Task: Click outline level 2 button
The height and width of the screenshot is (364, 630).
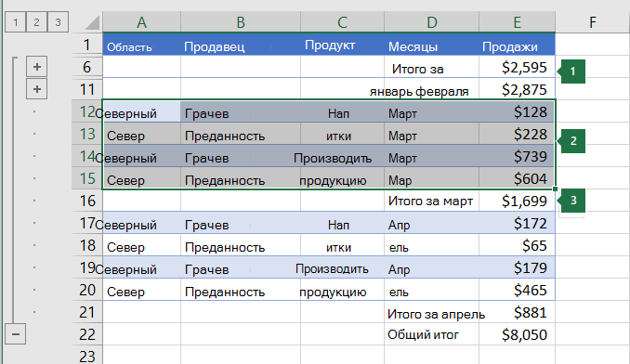Action: click(x=36, y=22)
